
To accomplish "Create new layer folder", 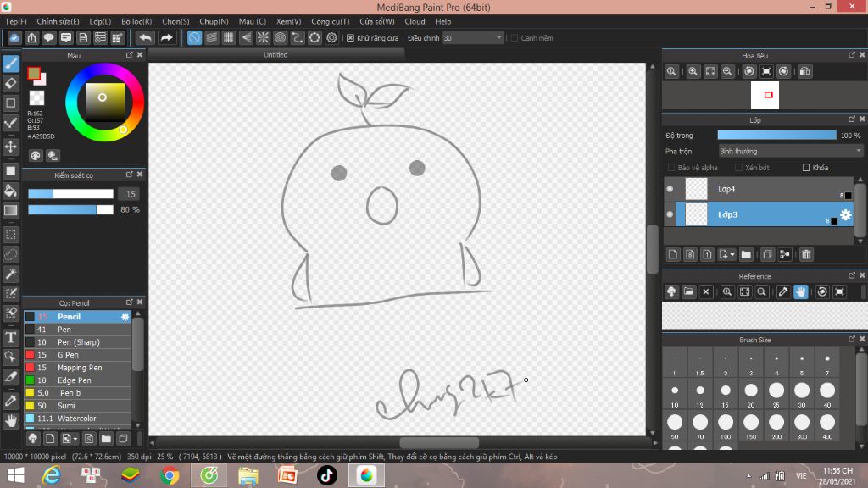I will click(x=746, y=254).
